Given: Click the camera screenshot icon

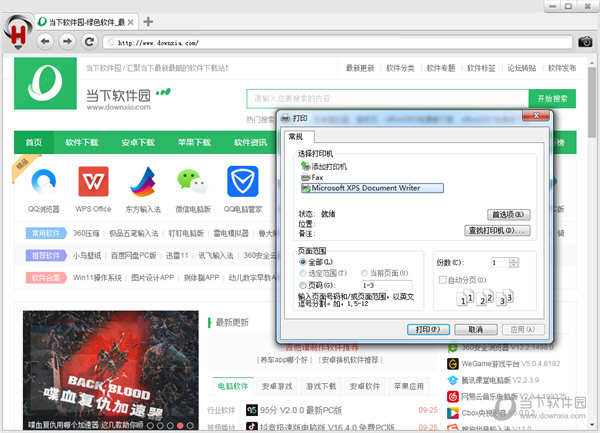Looking at the screenshot, I should tap(585, 41).
